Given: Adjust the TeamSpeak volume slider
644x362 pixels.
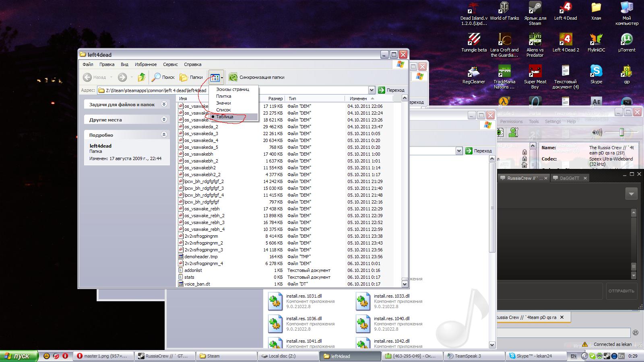Looking at the screenshot, I should pyautogui.click(x=621, y=132).
